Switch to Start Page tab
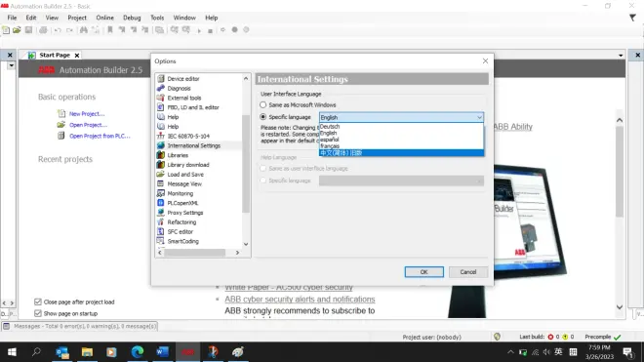 coord(55,55)
